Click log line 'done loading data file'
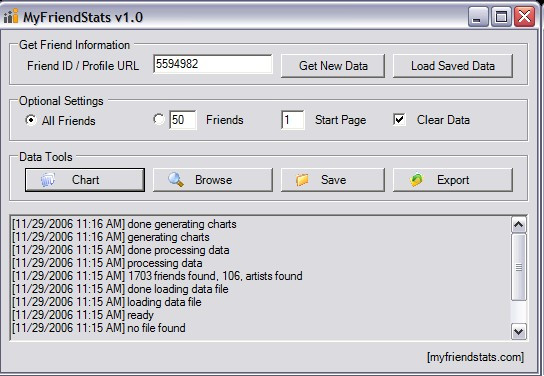This screenshot has height=376, width=544. click(120, 289)
